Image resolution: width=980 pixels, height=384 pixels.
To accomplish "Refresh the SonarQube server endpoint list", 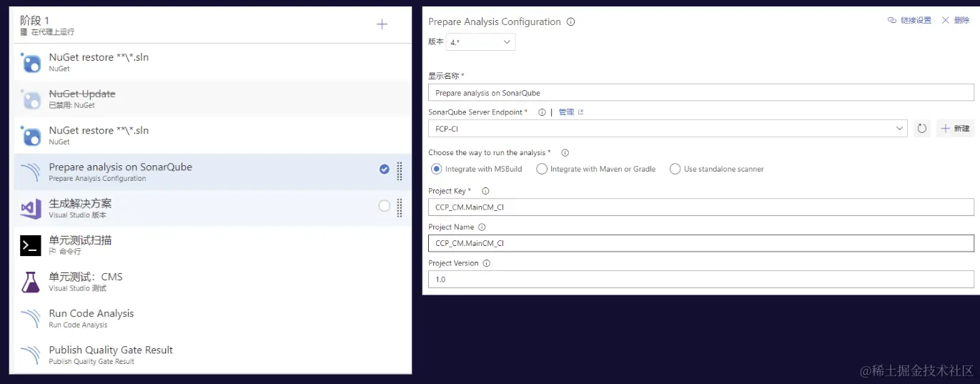I will 921,129.
